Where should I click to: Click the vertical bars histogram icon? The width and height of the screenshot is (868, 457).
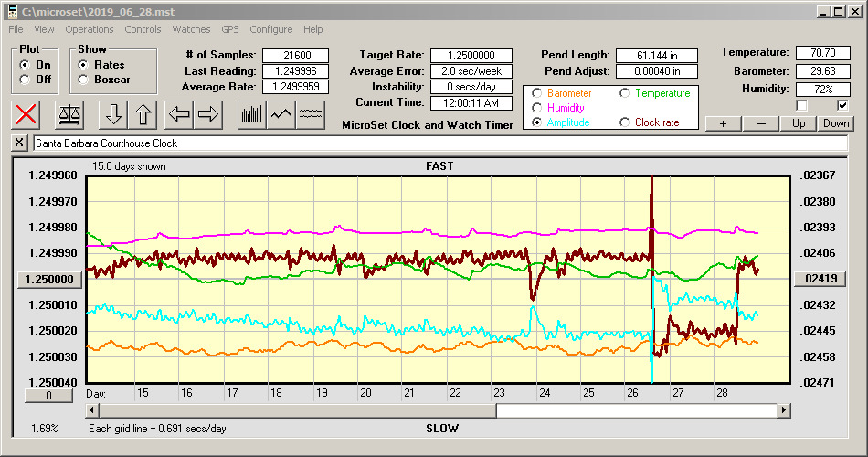click(252, 114)
